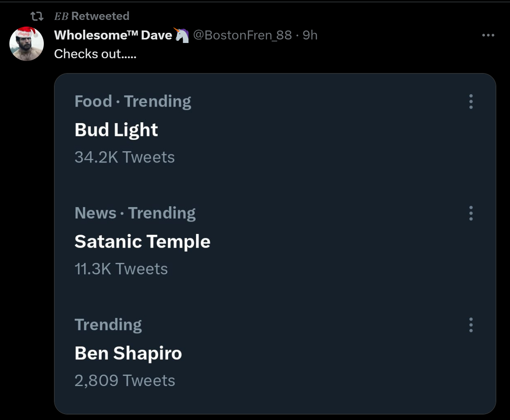The height and width of the screenshot is (420, 510).
Task: Open more options for Satanic Temple trend
Action: pyautogui.click(x=471, y=213)
